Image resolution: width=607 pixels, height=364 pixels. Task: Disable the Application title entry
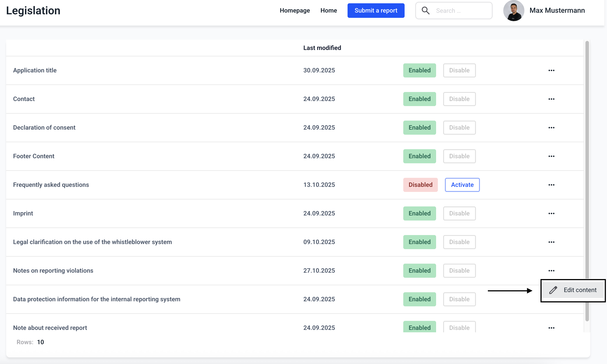click(x=459, y=70)
